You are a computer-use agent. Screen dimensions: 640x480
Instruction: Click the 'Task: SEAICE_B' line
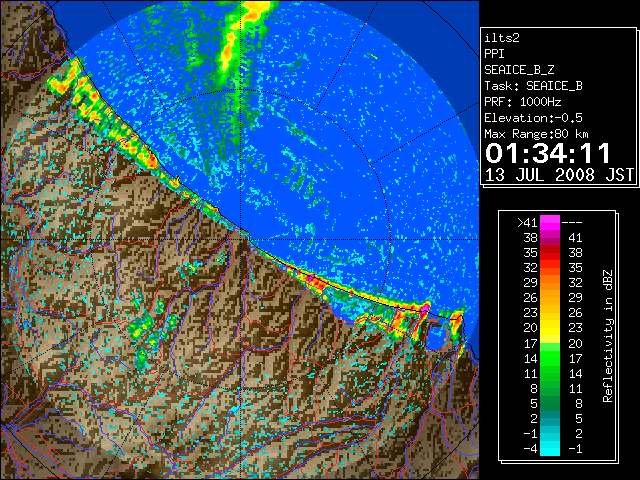point(533,86)
